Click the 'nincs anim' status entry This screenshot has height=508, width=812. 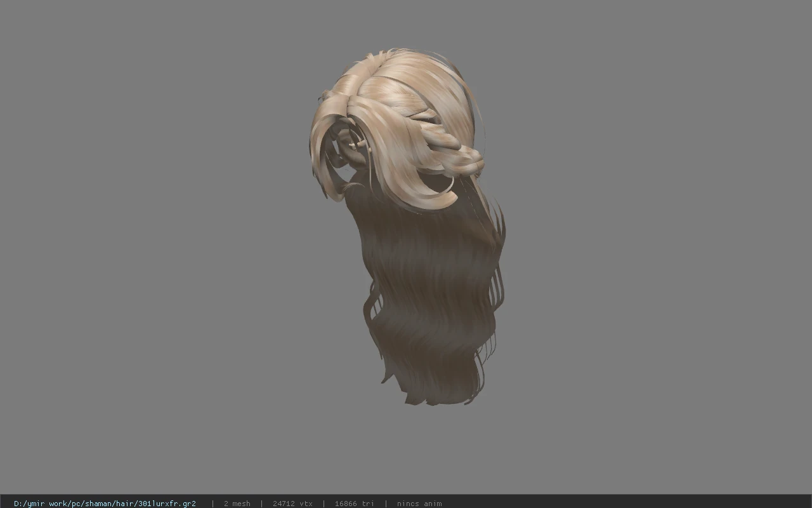point(419,504)
